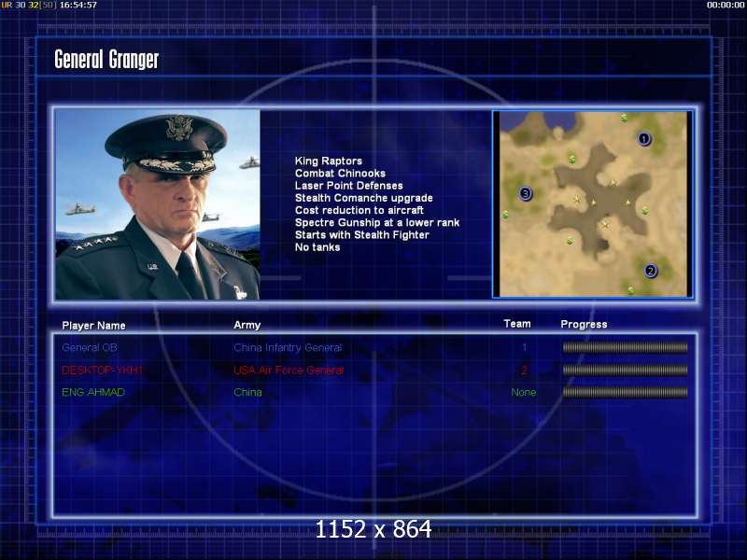Select the red DESKTOP player name
The image size is (747, 560).
click(102, 370)
